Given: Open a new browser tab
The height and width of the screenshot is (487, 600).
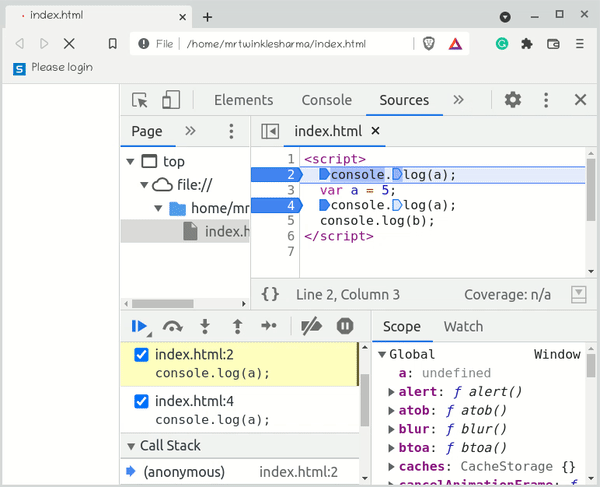Looking at the screenshot, I should pyautogui.click(x=207, y=17).
